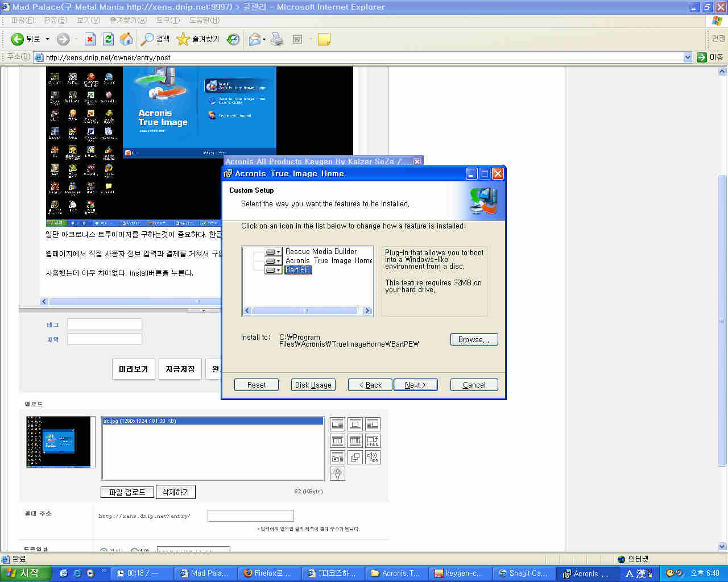Switch to keygen-c... taskbar item
Image resolution: width=728 pixels, height=582 pixels.
(460, 573)
